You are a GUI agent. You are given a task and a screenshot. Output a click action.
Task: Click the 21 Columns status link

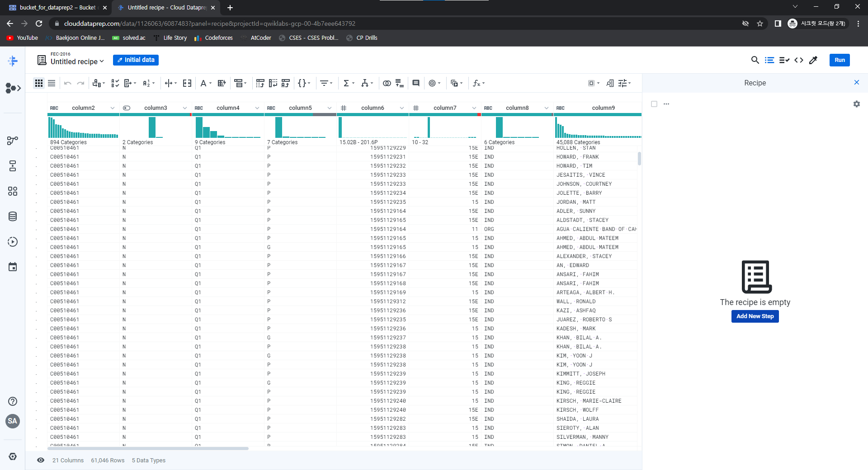click(68, 461)
